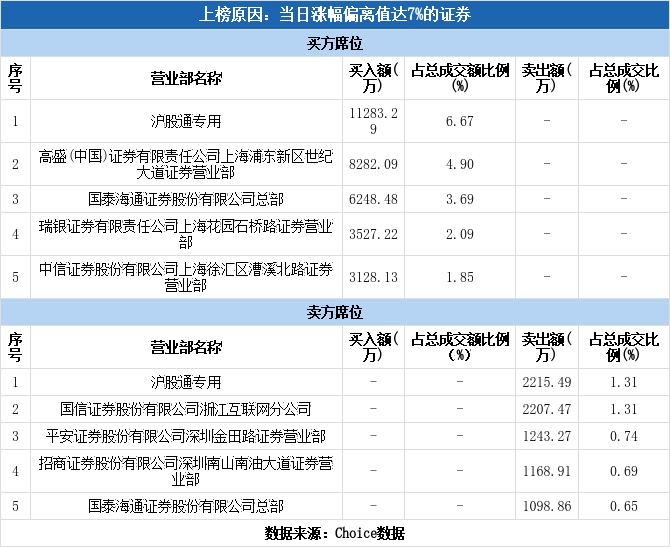The height and width of the screenshot is (547, 670).
Task: Click sell amount 1098.86
Action: 547,506
